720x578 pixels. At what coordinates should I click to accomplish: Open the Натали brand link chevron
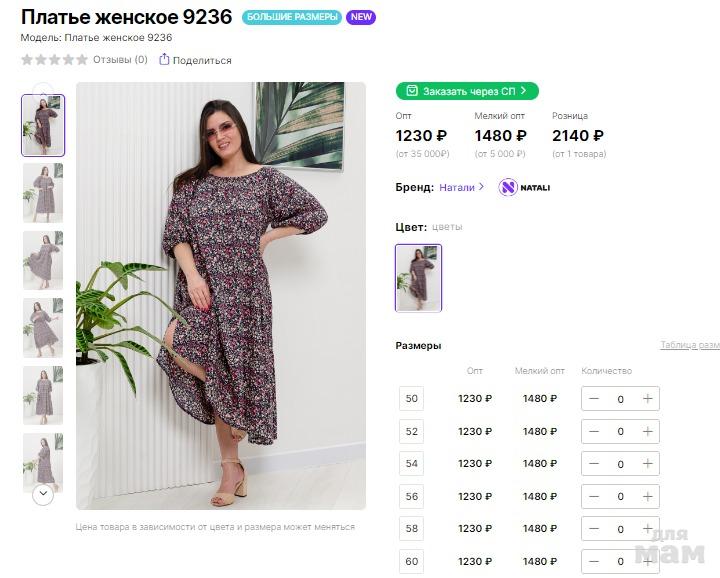pos(481,187)
